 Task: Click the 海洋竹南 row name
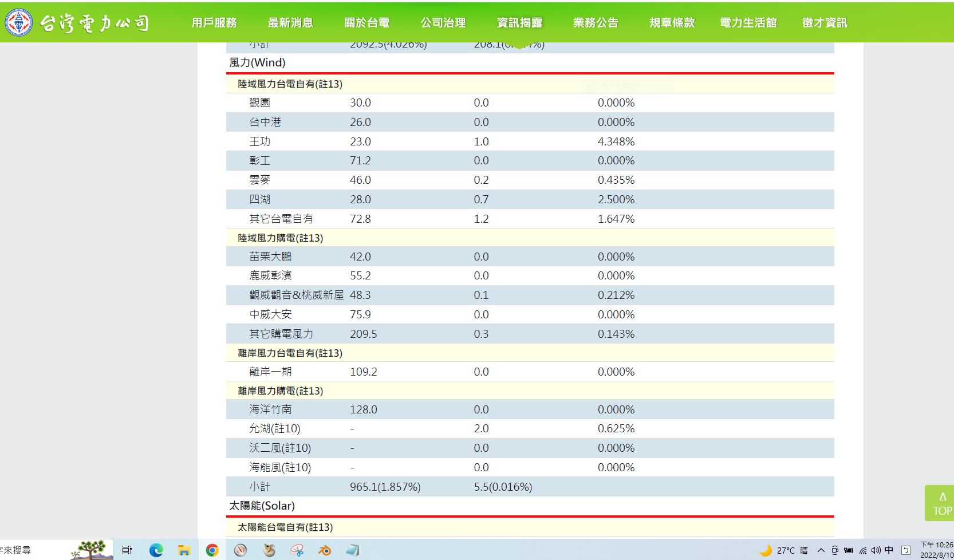click(270, 409)
